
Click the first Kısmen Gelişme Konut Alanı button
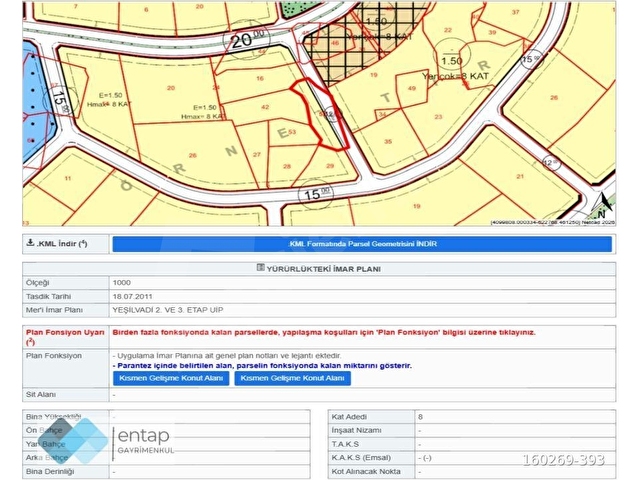(171, 378)
